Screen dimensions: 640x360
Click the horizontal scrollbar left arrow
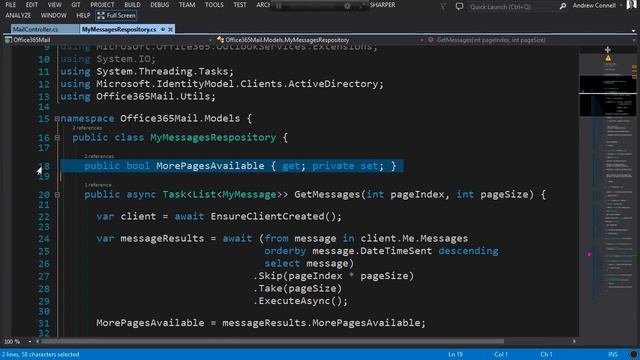[38, 341]
